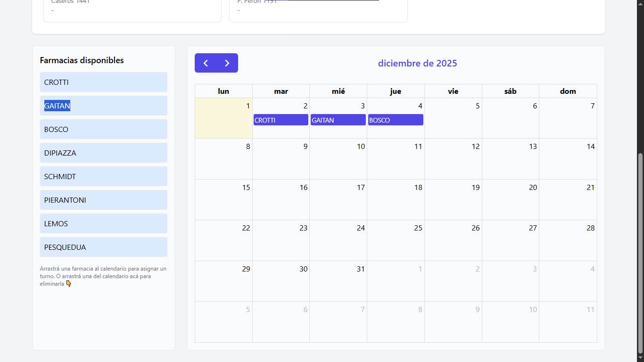This screenshot has width=644, height=362.
Task: Click LEMOS pharmacy entry
Action: click(103, 223)
